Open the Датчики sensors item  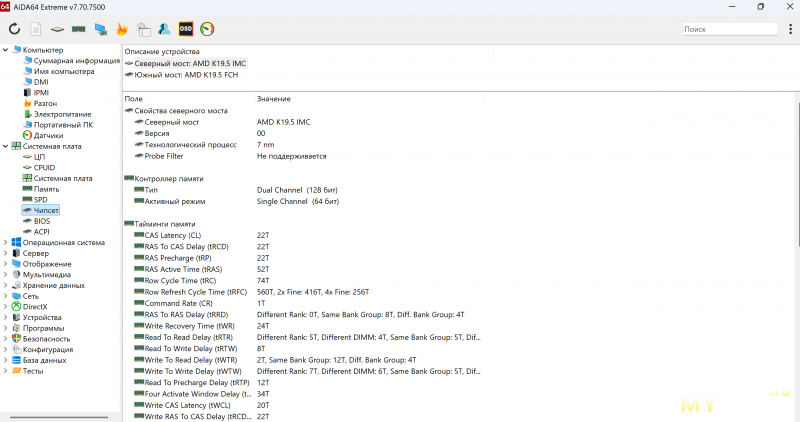tap(48, 135)
